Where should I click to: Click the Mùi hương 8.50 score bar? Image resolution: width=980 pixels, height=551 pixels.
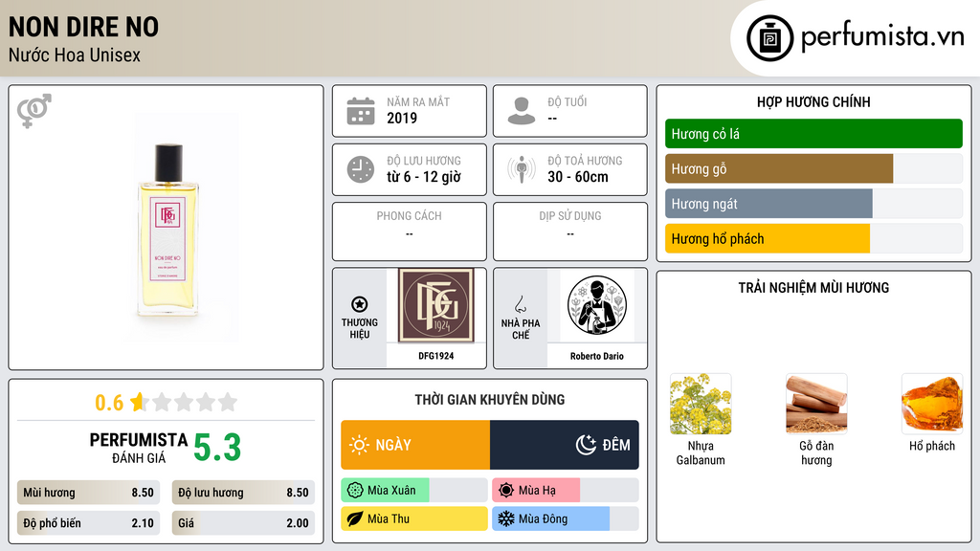[88, 493]
